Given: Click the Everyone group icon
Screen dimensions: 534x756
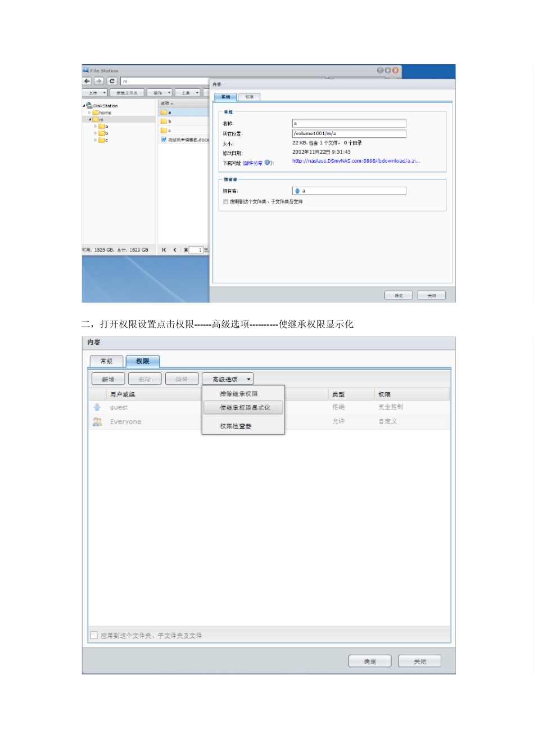Looking at the screenshot, I should [x=97, y=421].
